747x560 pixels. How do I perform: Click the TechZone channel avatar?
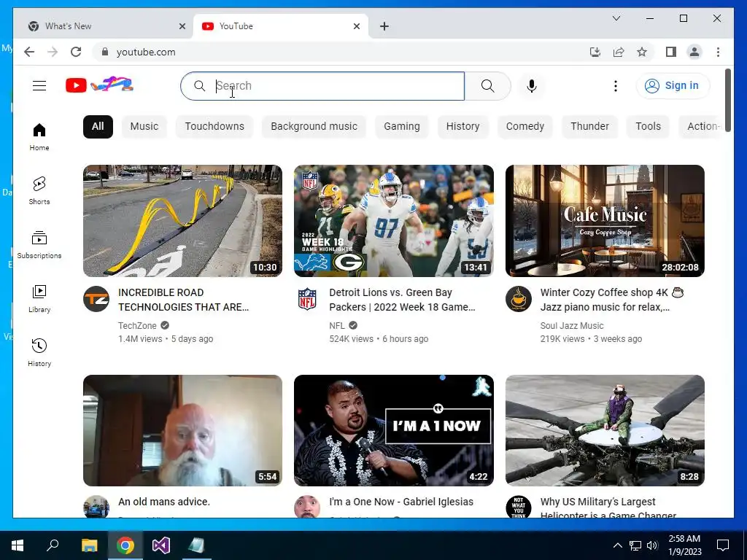tap(96, 299)
